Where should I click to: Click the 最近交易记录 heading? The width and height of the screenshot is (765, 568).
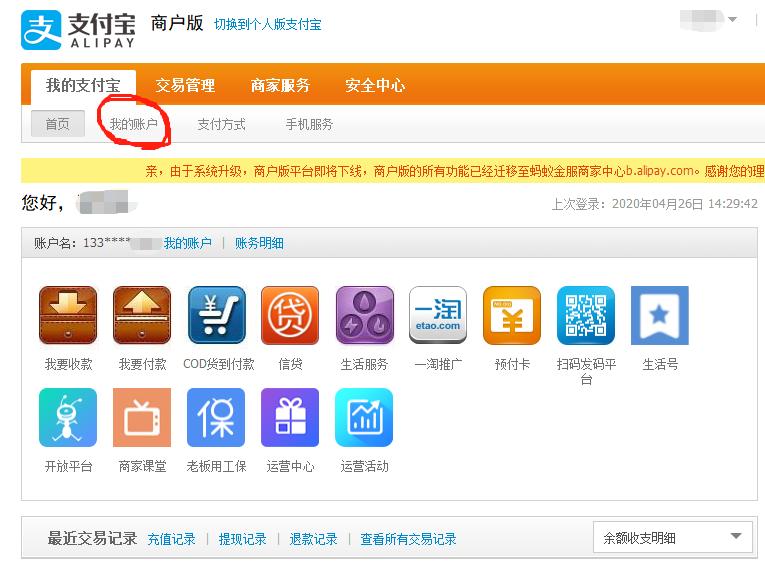point(92,538)
